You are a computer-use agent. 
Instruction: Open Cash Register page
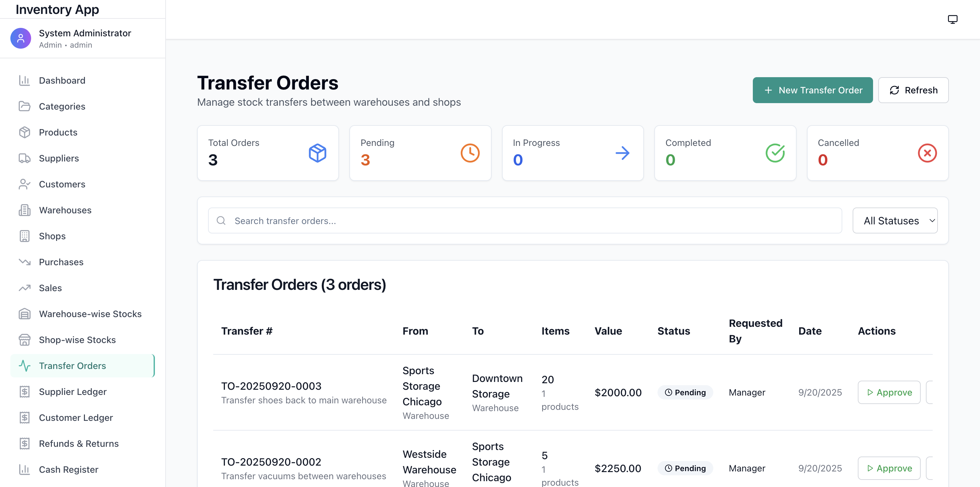[83, 469]
